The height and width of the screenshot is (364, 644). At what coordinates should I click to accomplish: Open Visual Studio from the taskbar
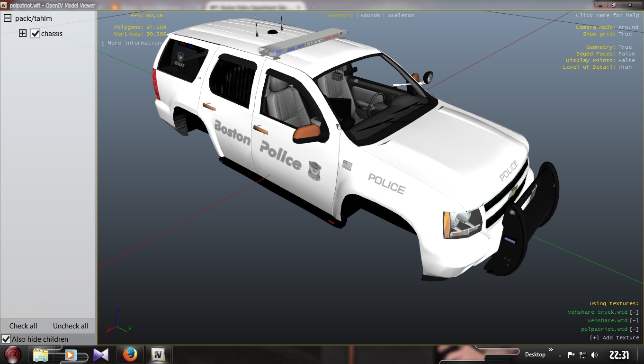point(101,355)
